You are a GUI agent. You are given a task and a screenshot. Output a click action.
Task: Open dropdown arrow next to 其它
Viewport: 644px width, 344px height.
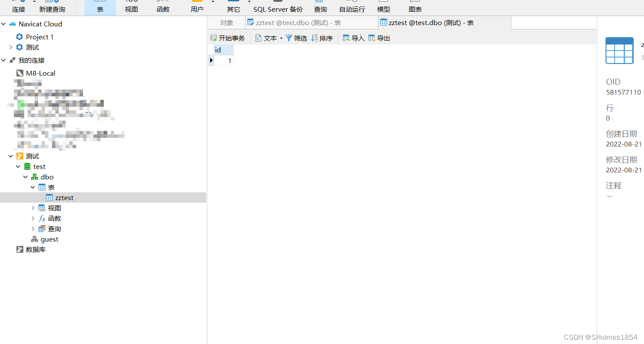pos(249,2)
